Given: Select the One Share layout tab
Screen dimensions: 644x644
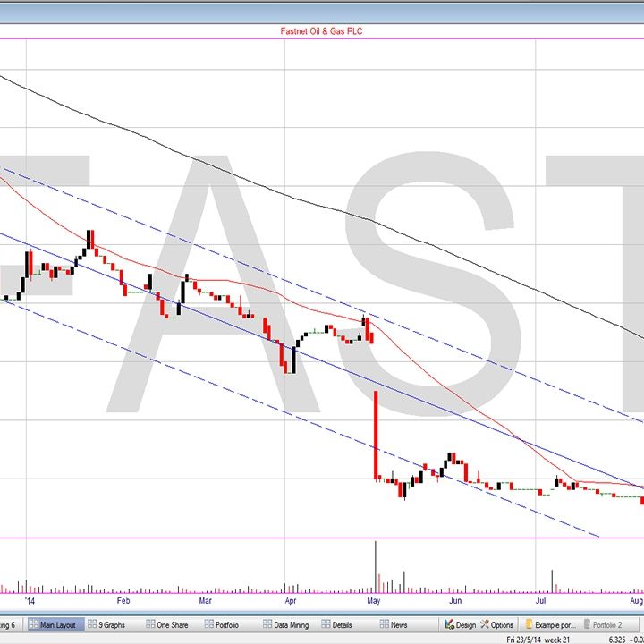Looking at the screenshot, I should pos(166,624).
